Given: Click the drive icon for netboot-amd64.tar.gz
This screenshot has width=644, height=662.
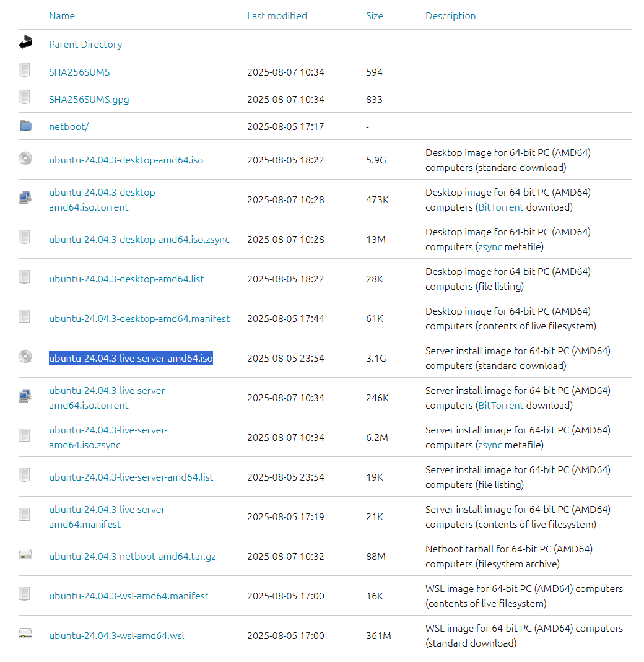Looking at the screenshot, I should [25, 554].
